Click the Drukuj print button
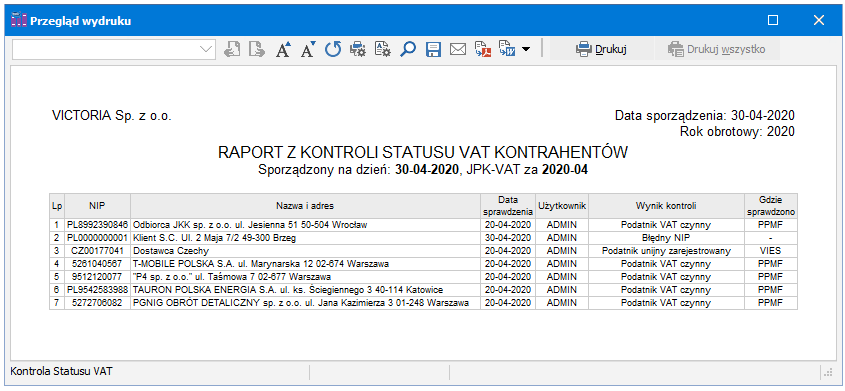The width and height of the screenshot is (845, 391). (x=600, y=50)
